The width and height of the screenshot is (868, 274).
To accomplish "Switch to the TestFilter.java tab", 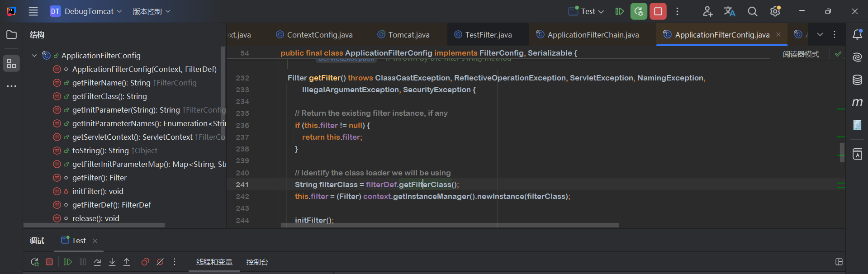I will click(488, 35).
